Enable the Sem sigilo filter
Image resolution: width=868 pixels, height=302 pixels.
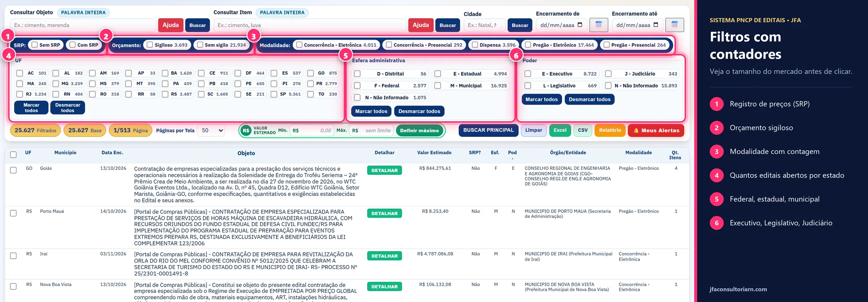coord(200,45)
